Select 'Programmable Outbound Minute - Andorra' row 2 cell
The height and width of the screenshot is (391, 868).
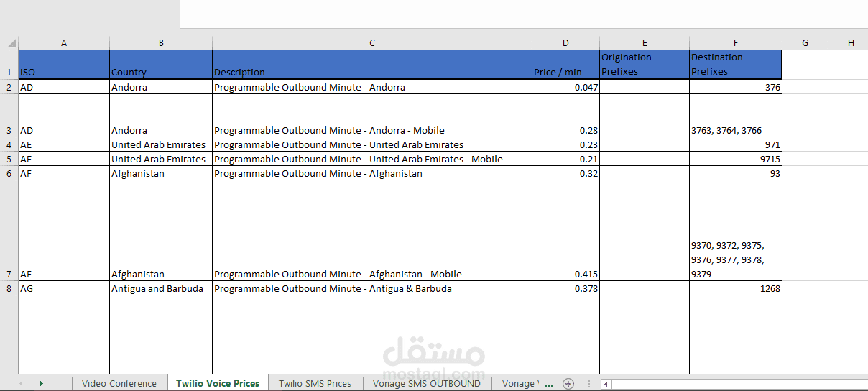[372, 87]
